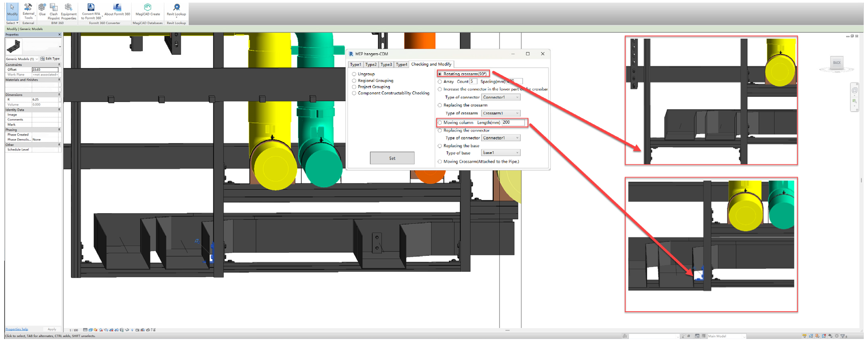Expand Type of crossarm dropdown
Image resolution: width=868 pixels, height=343 pixels.
coord(501,113)
